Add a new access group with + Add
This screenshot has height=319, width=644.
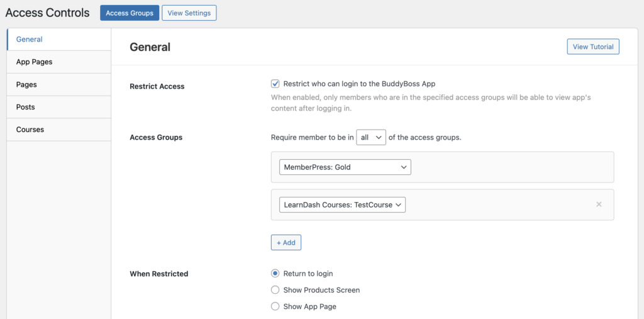pyautogui.click(x=286, y=242)
